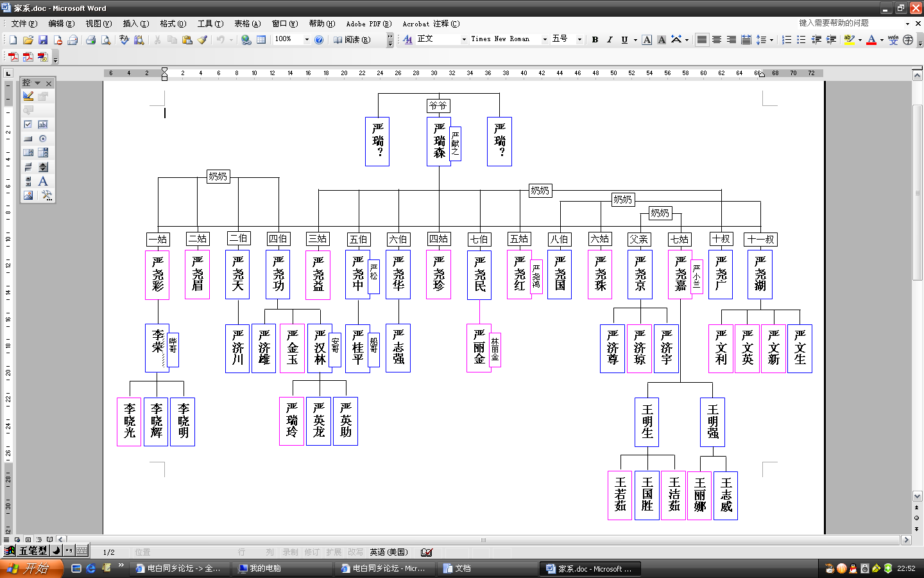Click the Format Painter brush icon
Image resolution: width=924 pixels, height=578 pixels.
click(202, 40)
